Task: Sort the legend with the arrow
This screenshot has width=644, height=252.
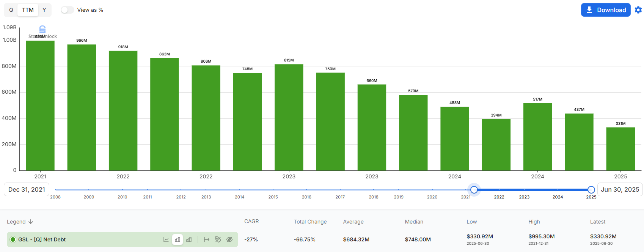Action: 31,222
